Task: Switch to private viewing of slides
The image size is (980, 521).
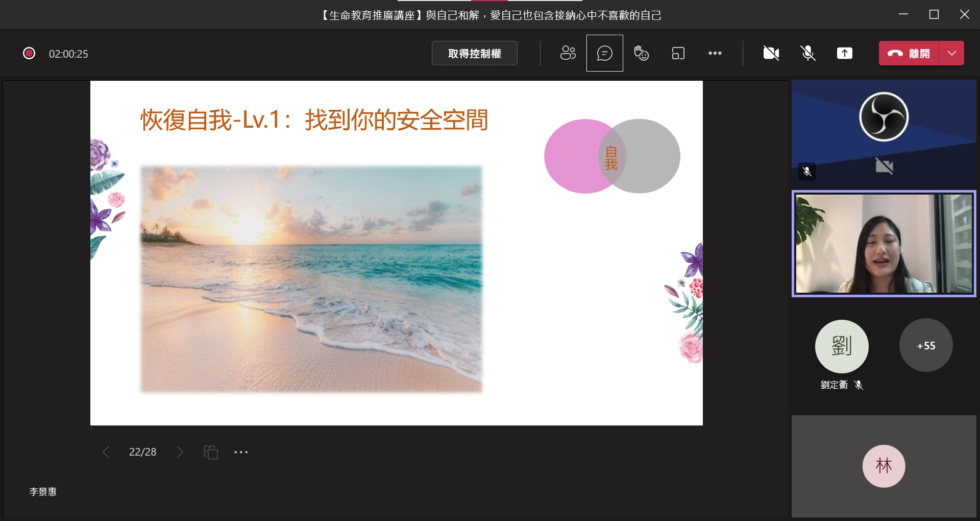Action: pyautogui.click(x=211, y=452)
